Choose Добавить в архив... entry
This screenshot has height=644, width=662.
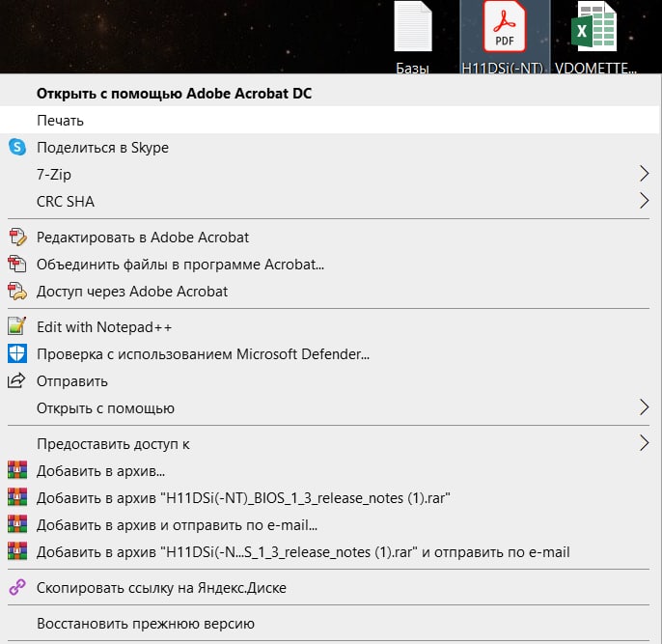329,470
